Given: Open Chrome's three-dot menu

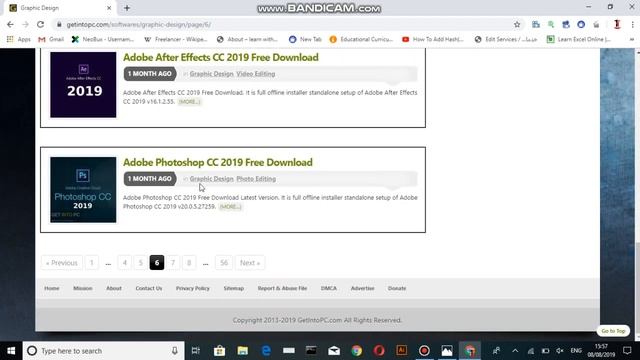Looking at the screenshot, I should (x=632, y=24).
